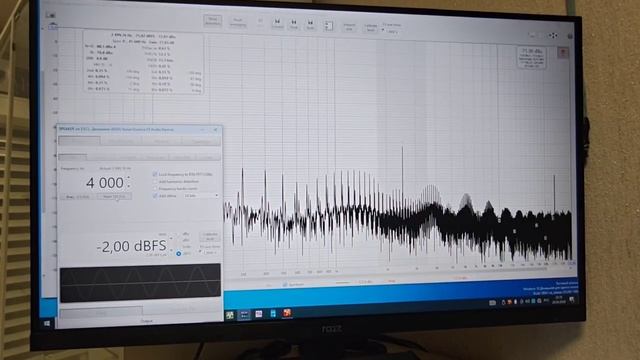Image resolution: width=640 pixels, height=360 pixels.
Task: Switch to the Tones tab in generator
Action: click(79, 141)
